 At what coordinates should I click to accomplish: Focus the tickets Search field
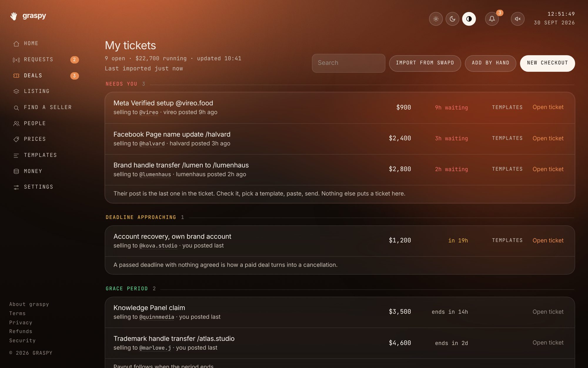point(348,63)
